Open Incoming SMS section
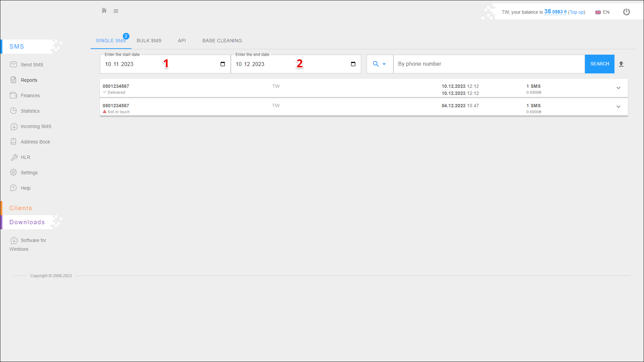Image resolution: width=644 pixels, height=362 pixels. coord(36,126)
